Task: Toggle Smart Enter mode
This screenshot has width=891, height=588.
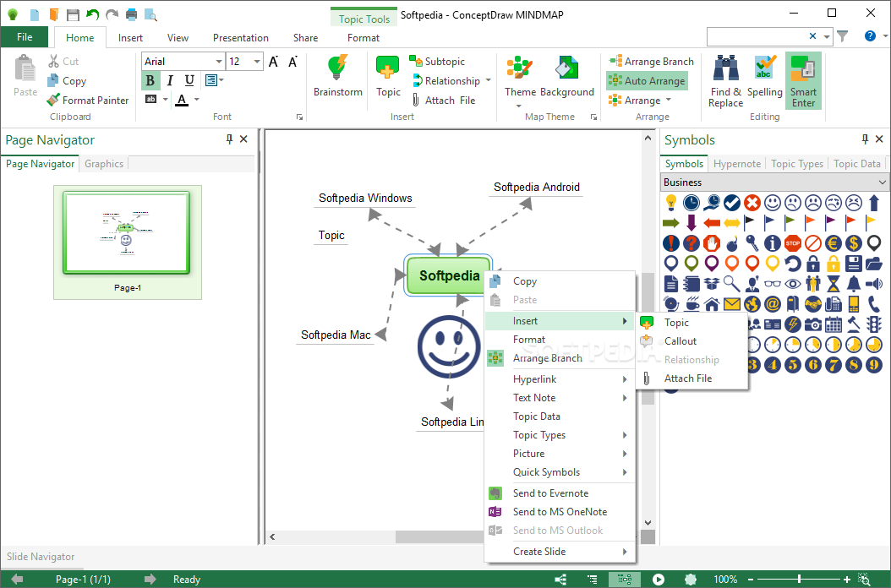Action: (803, 81)
